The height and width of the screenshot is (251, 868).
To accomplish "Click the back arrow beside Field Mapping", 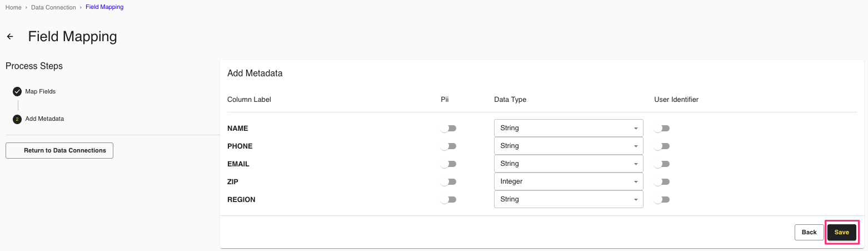I will [10, 37].
